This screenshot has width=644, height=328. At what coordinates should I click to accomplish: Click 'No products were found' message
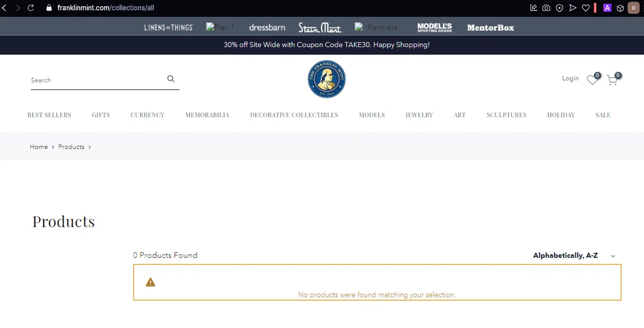pyautogui.click(x=377, y=295)
